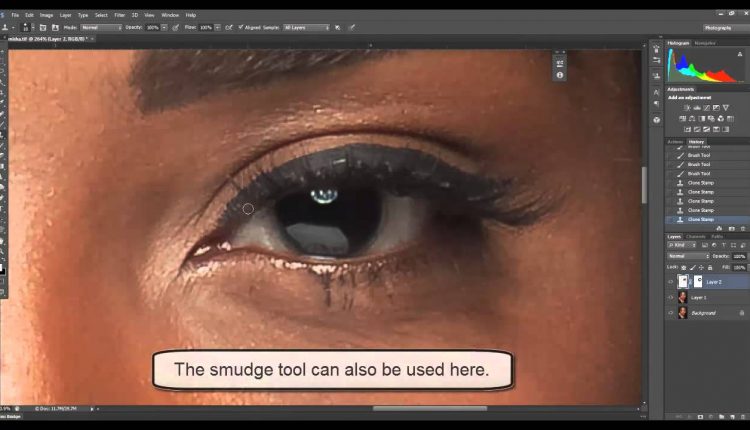Click the Flow percentage field
Image resolution: width=750 pixels, height=430 pixels.
click(x=206, y=28)
